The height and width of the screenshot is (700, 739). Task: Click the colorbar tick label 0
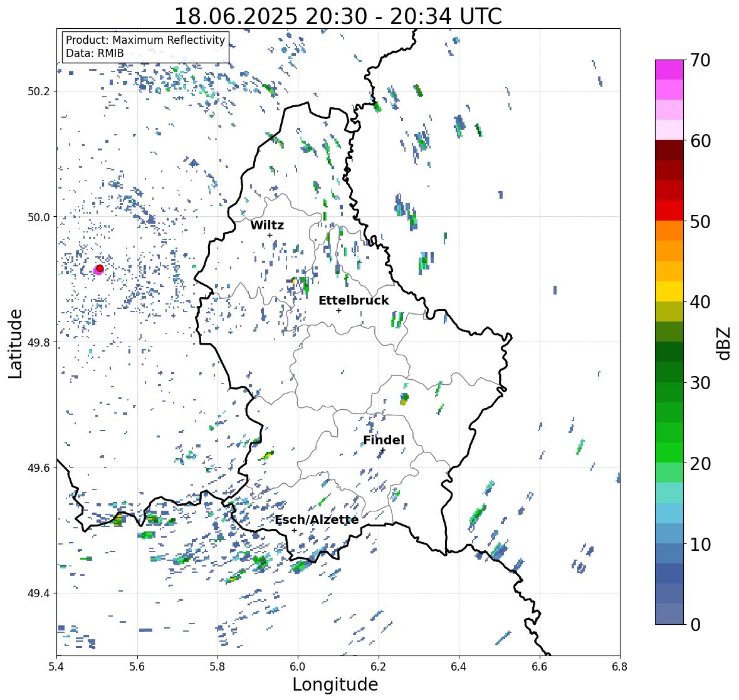tap(695, 625)
